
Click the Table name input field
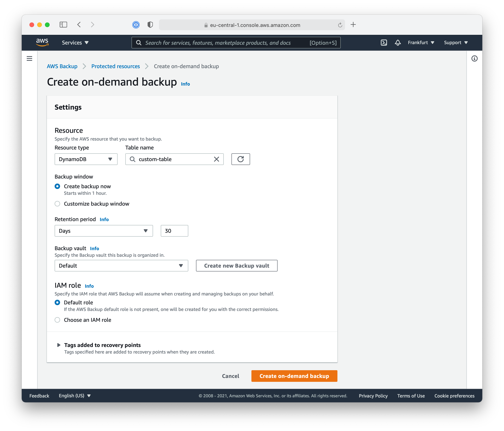tap(174, 159)
